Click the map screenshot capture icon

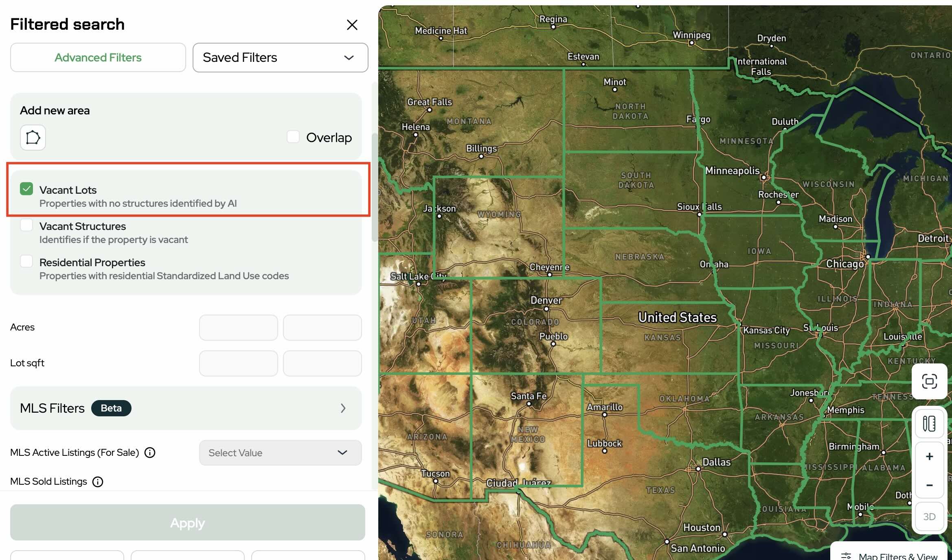tap(929, 381)
